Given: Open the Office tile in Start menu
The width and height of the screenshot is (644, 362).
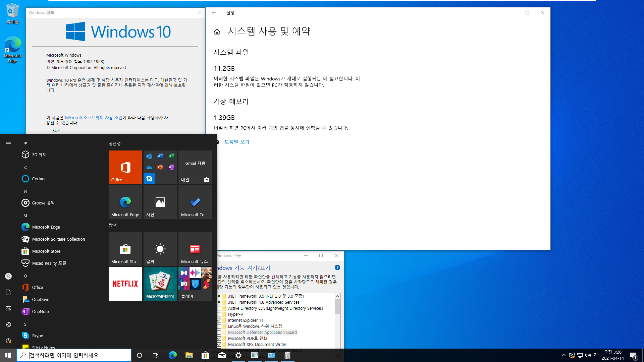Looking at the screenshot, I should click(x=125, y=167).
